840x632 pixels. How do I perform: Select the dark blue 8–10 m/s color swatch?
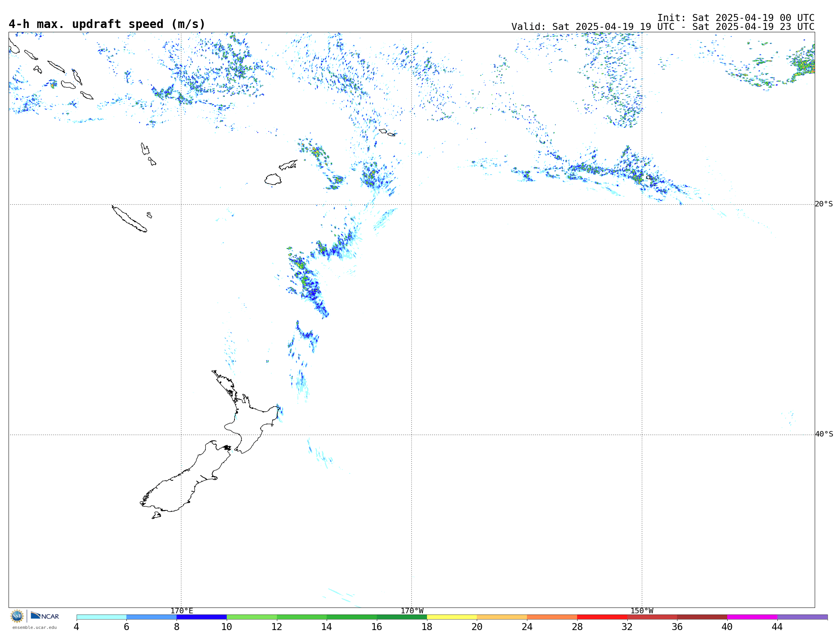[201, 617]
